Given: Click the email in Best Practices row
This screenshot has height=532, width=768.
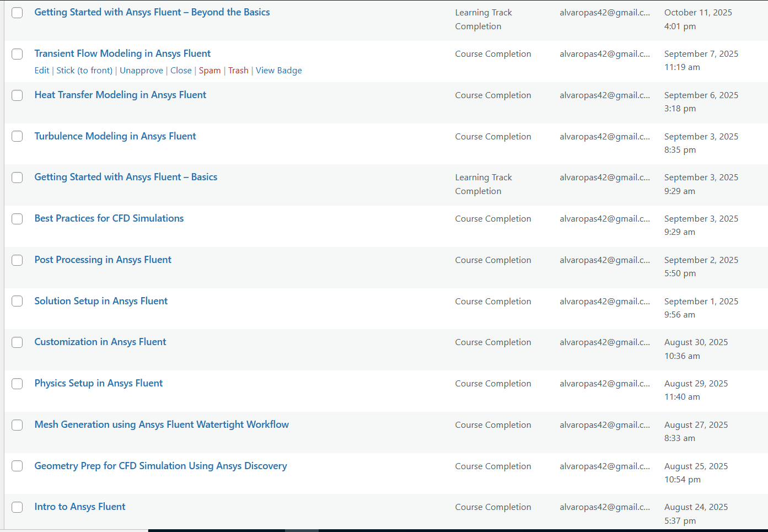Looking at the screenshot, I should pyautogui.click(x=605, y=219).
